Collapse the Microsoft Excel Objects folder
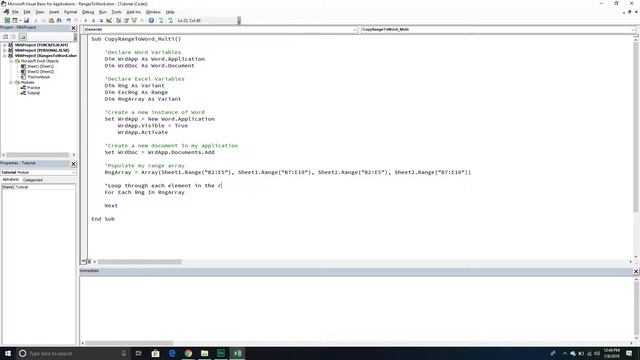Screen dimensions: 640x360 [x=11, y=61]
